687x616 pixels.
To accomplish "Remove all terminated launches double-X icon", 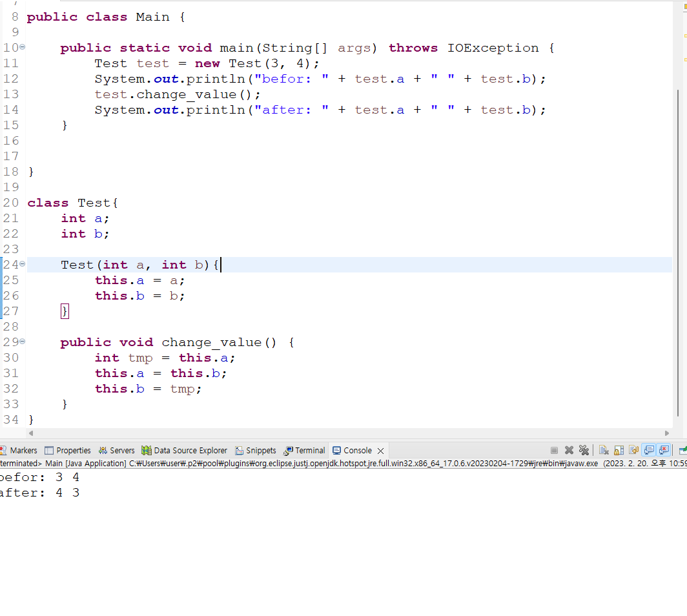I will (x=584, y=451).
